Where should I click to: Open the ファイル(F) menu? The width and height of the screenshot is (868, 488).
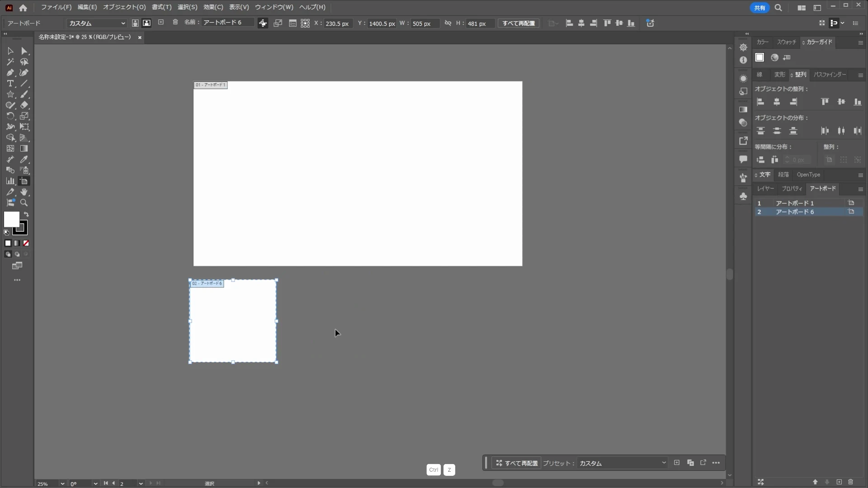coord(56,7)
